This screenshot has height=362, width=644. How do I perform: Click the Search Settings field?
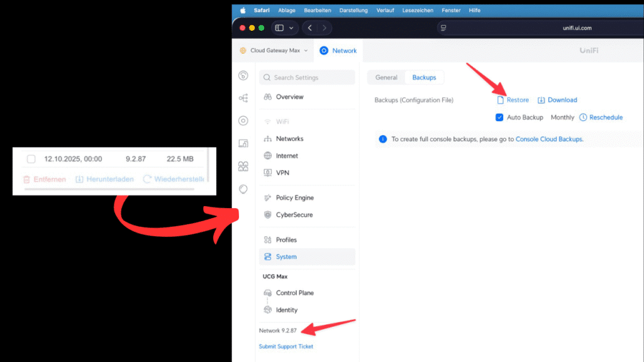click(x=307, y=77)
